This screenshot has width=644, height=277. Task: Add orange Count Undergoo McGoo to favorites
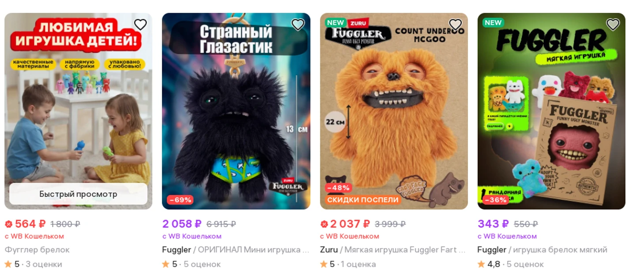455,25
